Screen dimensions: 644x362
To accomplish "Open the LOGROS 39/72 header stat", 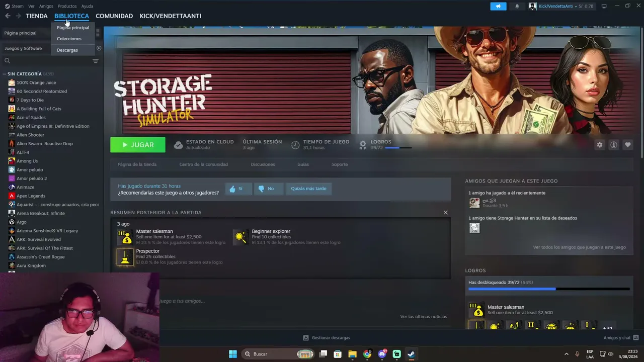I will coord(385,145).
